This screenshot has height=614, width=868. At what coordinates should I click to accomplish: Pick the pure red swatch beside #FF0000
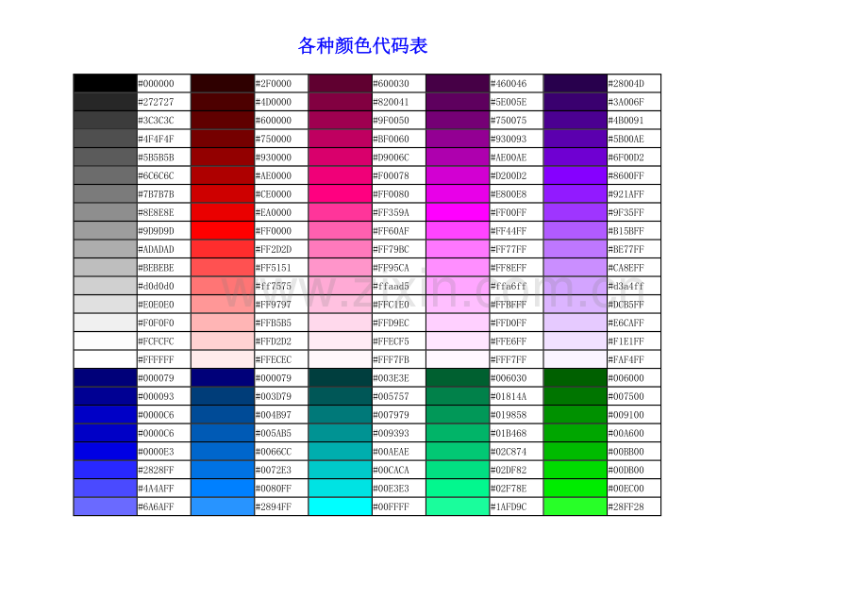pos(223,231)
